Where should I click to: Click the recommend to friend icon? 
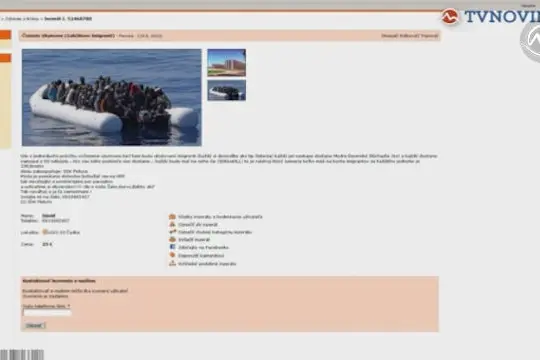[172, 255]
